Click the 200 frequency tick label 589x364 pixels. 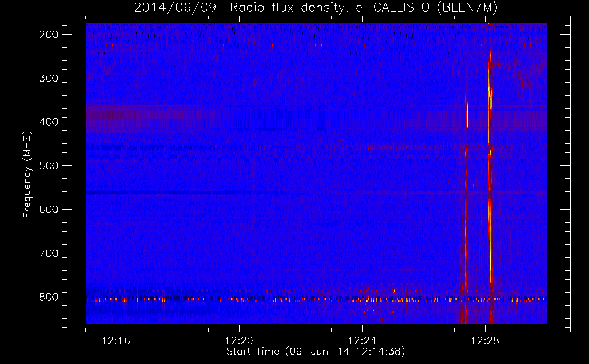pos(48,35)
